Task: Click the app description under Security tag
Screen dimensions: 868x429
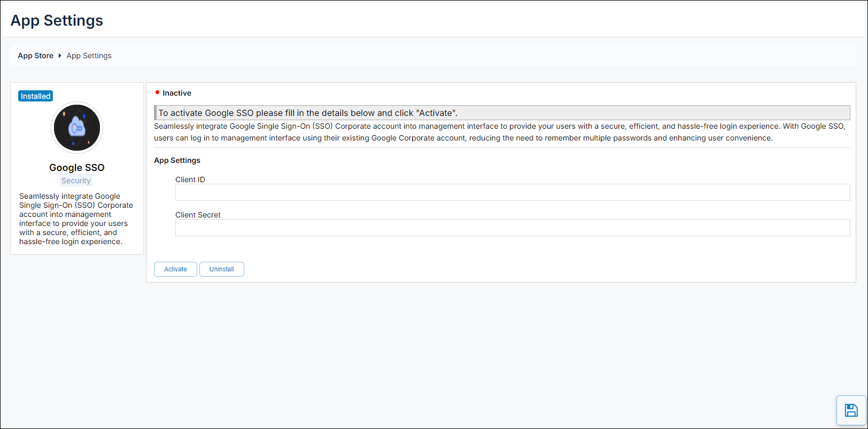Action: point(76,219)
